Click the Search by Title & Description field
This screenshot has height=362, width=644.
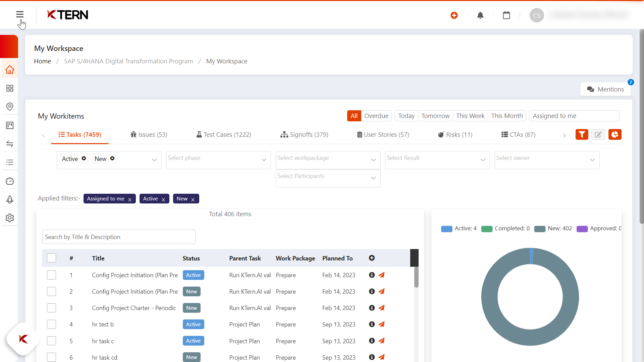click(119, 237)
